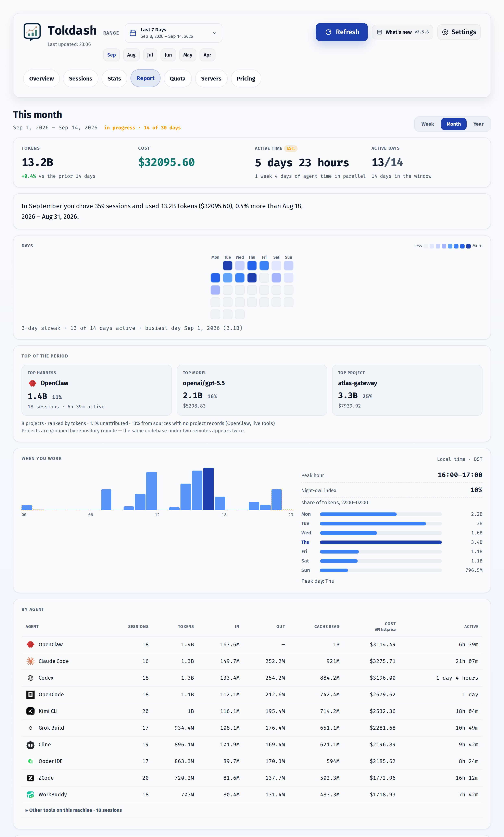Expand Other tools on this machine
The height and width of the screenshot is (837, 504).
coord(74,810)
